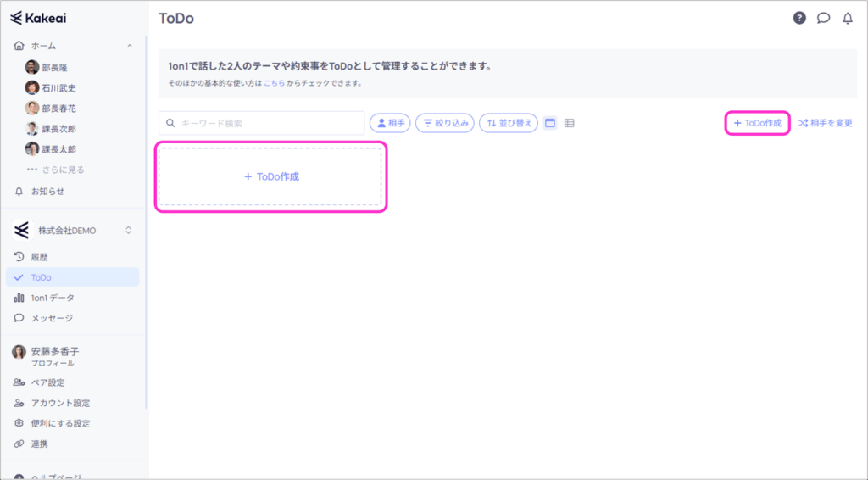Click the こちら link in banner

(x=273, y=83)
